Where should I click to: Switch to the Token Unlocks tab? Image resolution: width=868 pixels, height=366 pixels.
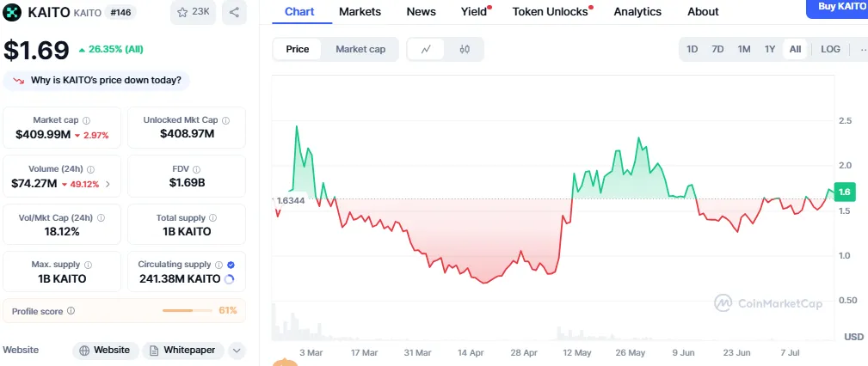tap(551, 11)
